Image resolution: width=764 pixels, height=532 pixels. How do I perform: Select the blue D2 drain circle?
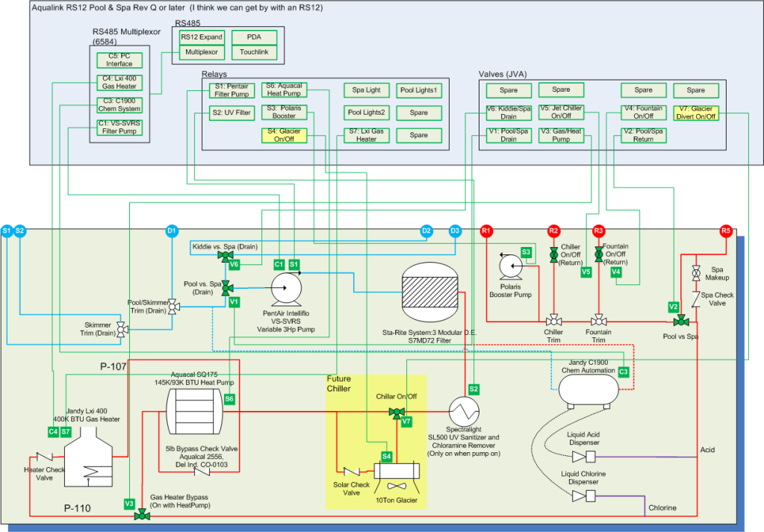coord(426,231)
